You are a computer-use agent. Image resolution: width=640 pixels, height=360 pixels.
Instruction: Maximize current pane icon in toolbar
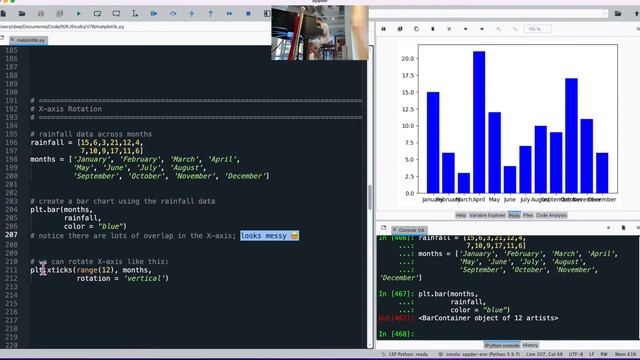267,14
